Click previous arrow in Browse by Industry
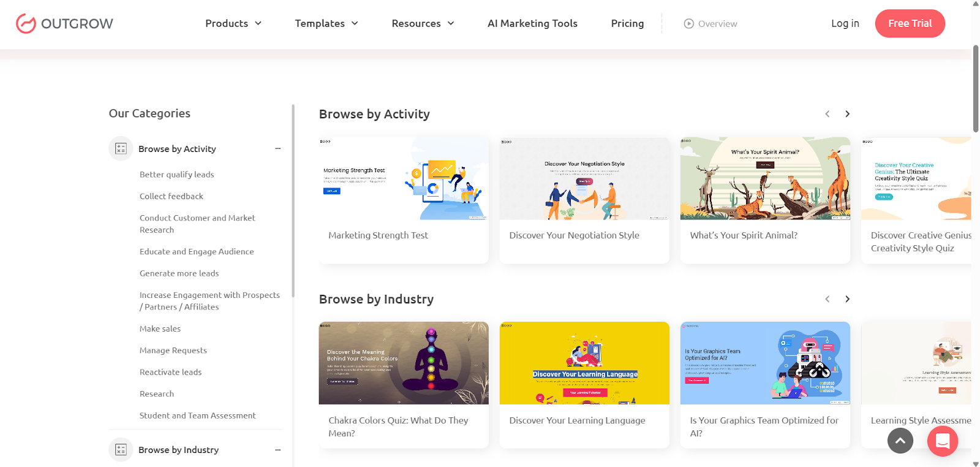Screen dimensions: 980x467 pyautogui.click(x=827, y=299)
